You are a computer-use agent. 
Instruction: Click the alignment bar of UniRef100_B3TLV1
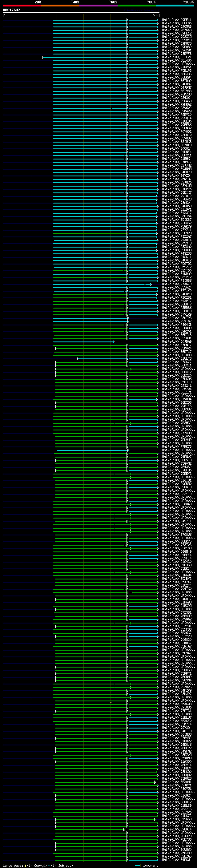[100, 57]
